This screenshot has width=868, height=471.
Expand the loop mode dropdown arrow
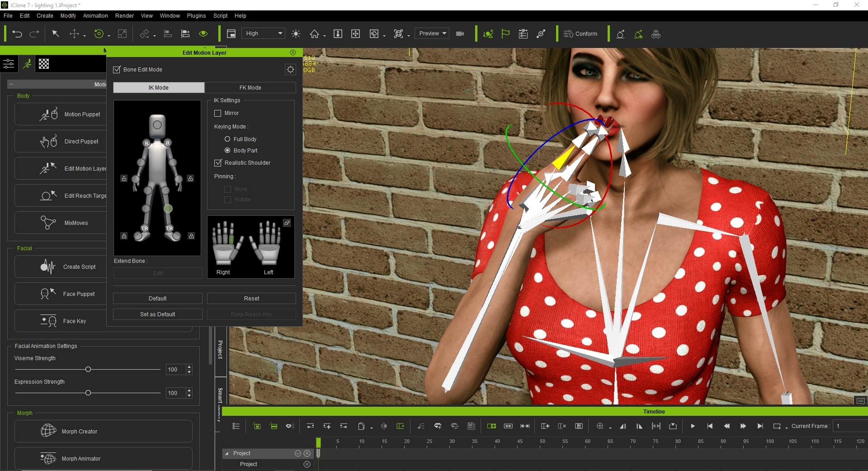pos(787,428)
